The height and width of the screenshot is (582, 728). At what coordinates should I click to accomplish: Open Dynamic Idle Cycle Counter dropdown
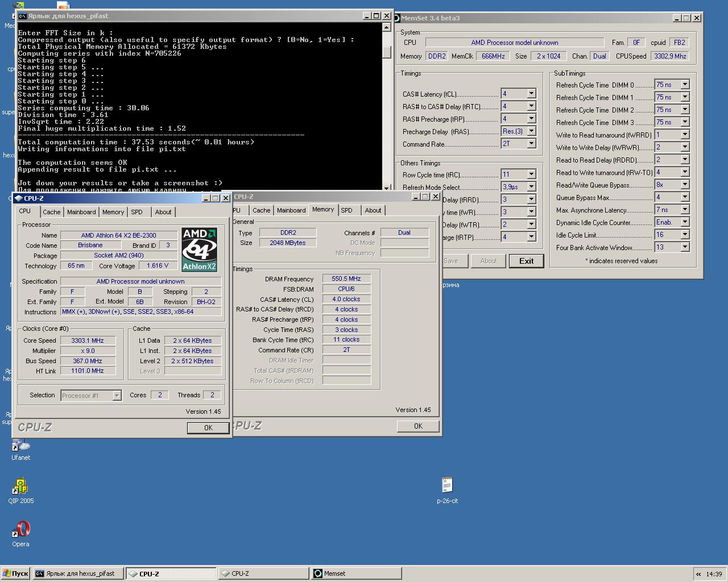coord(685,222)
